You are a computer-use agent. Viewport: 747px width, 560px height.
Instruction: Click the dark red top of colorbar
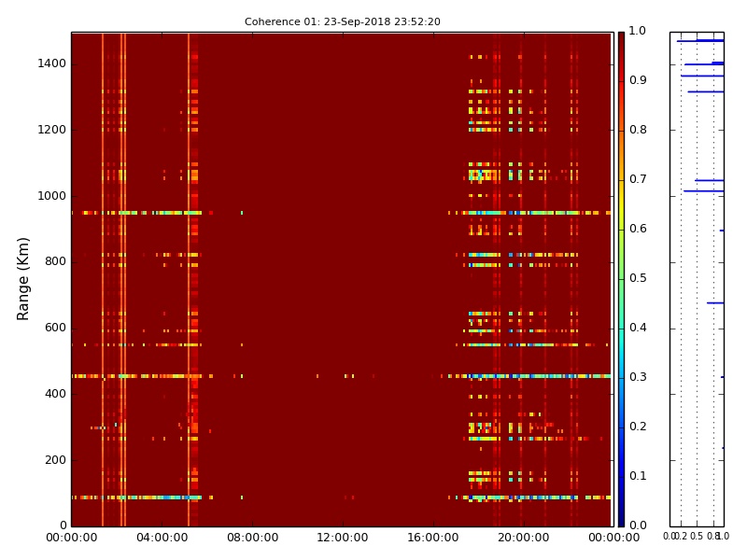[x=621, y=37]
